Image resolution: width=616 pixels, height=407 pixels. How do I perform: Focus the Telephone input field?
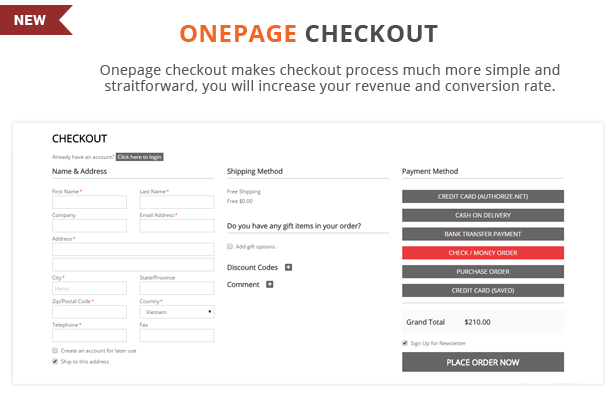point(89,336)
